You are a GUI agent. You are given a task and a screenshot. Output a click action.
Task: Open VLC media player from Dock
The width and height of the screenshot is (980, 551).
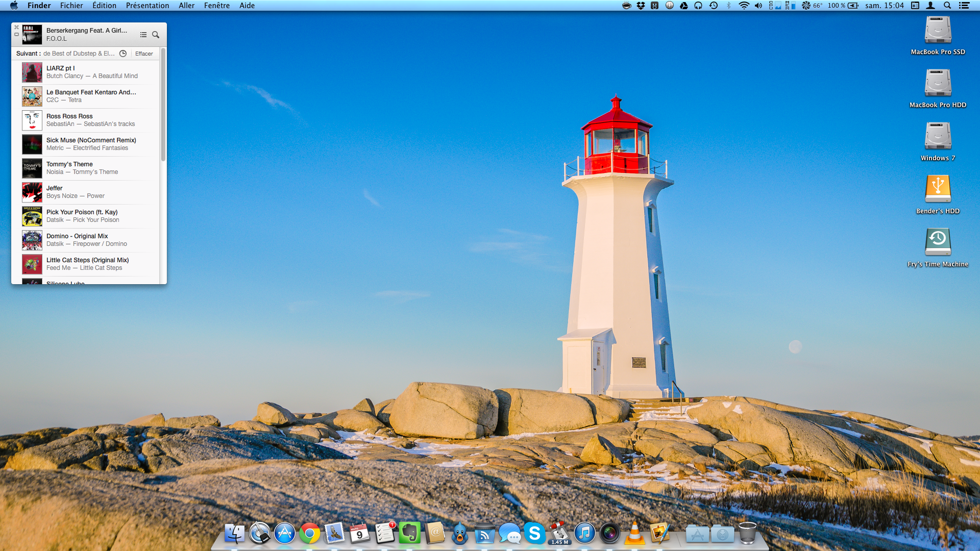(634, 533)
